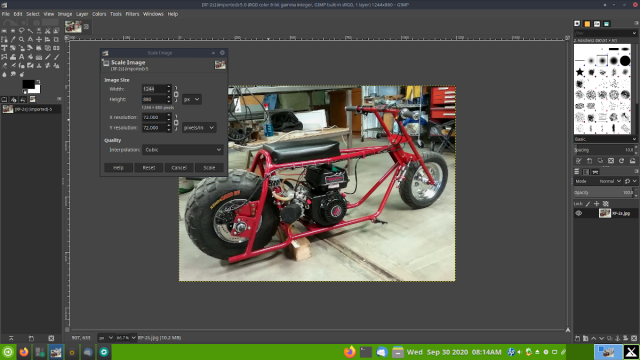
Task: Toggle the lock pixels brush icon
Action: [588, 203]
